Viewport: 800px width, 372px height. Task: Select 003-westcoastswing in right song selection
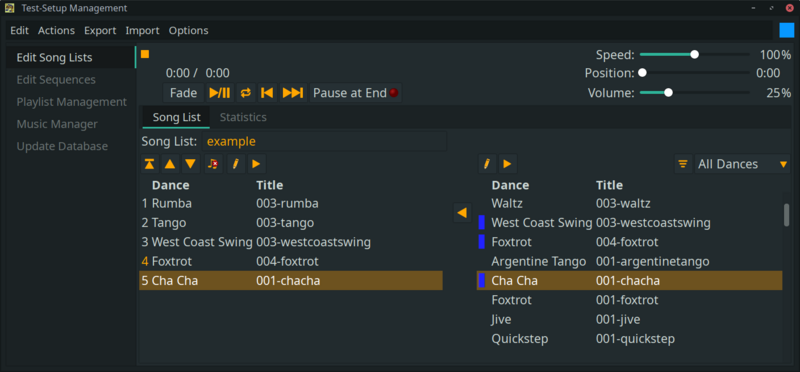click(629, 223)
